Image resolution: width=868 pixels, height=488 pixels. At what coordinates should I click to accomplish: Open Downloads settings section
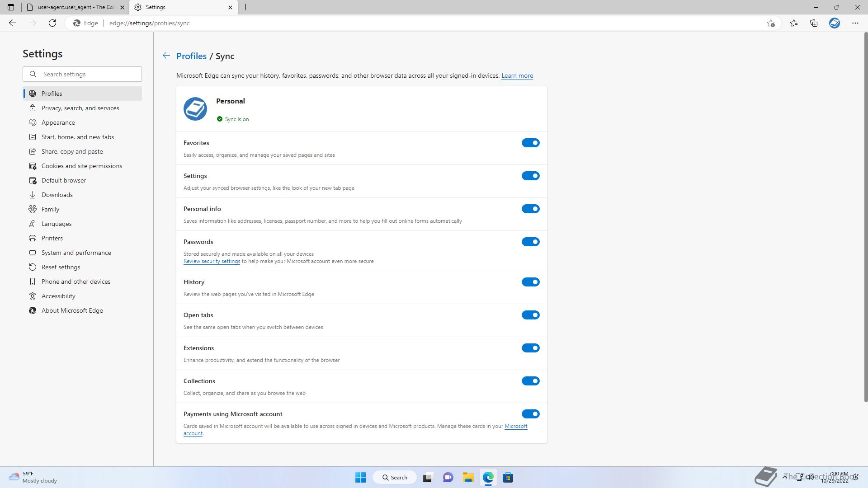click(82, 195)
